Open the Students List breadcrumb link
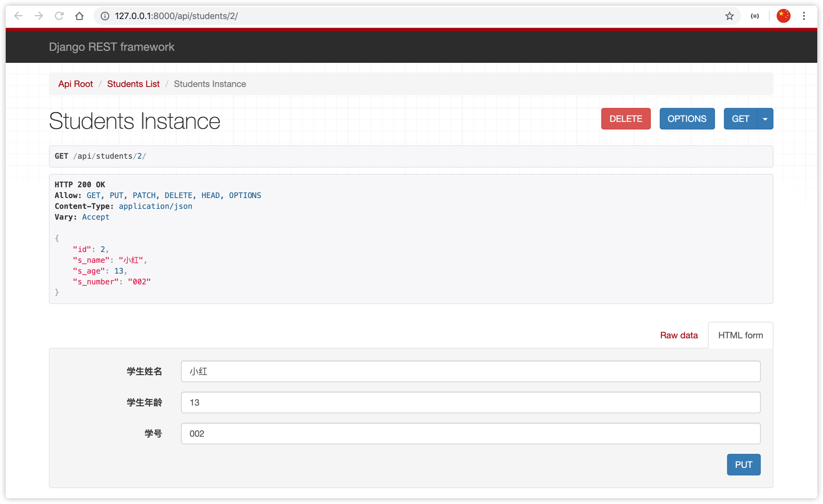Image resolution: width=823 pixels, height=504 pixels. 133,84
